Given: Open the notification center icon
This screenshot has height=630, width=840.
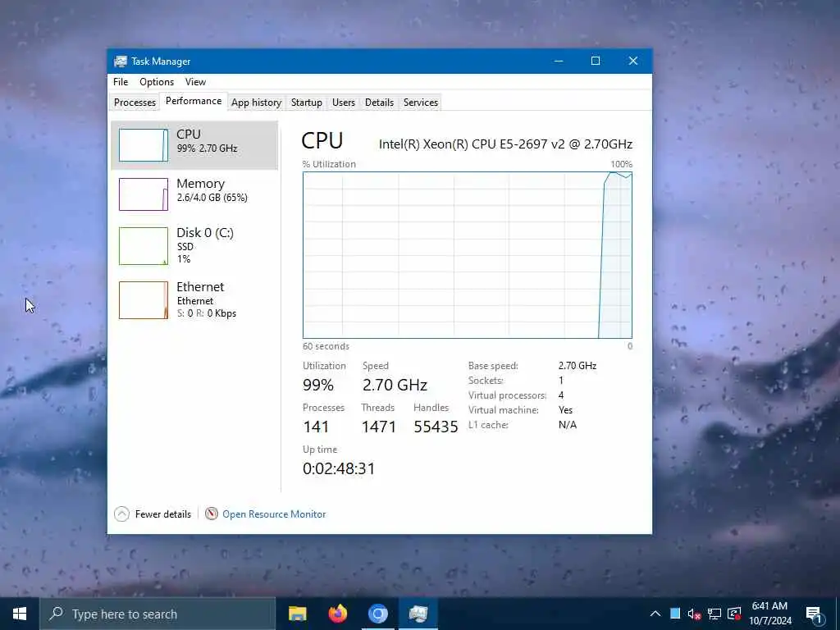Looking at the screenshot, I should pyautogui.click(x=815, y=614).
